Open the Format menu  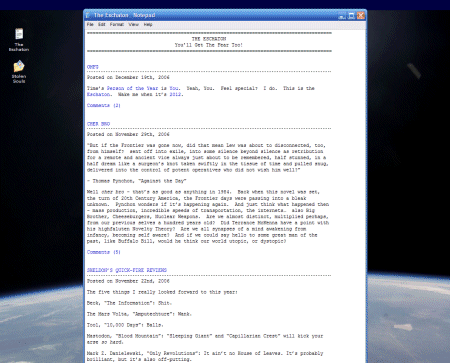pyautogui.click(x=117, y=24)
